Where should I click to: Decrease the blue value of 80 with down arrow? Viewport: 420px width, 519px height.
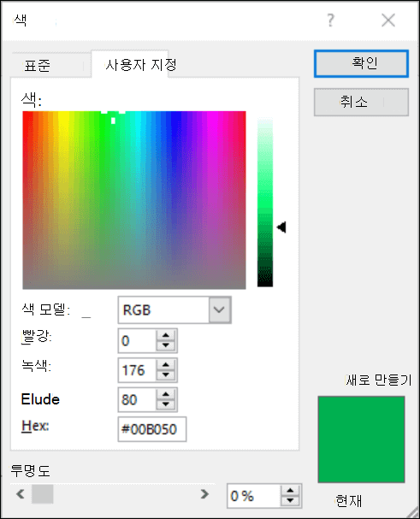coord(166,404)
